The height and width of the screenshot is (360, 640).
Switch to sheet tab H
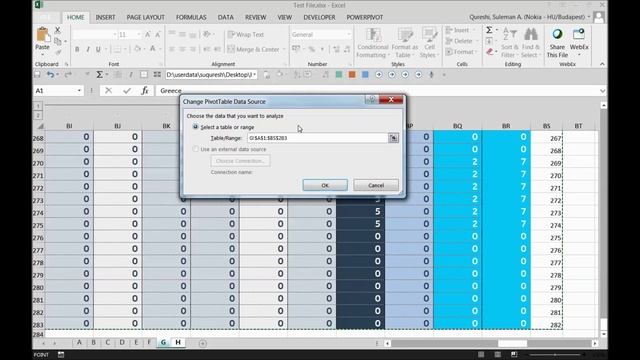click(178, 342)
